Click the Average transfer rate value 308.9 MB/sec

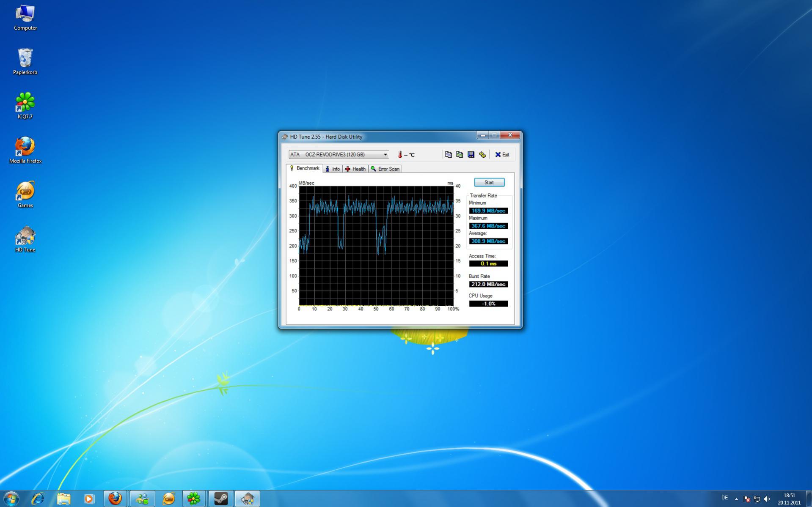pos(488,241)
